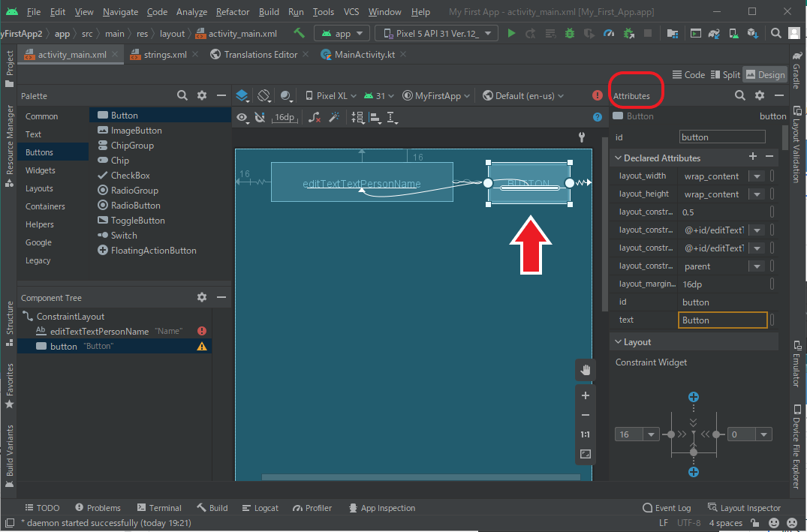
Task: Select the Magic Wand infer constraints icon
Action: point(335,117)
